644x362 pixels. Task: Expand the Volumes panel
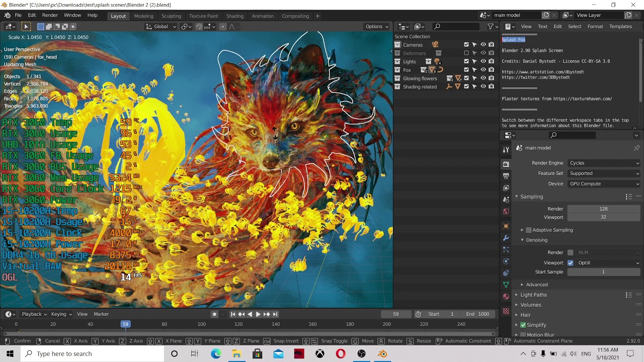coord(517,305)
